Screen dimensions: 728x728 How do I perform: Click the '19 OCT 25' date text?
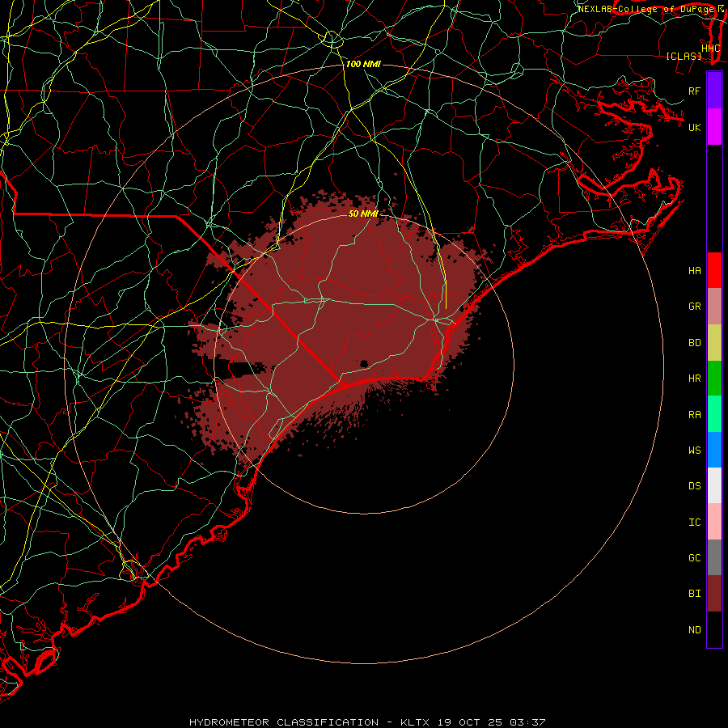470,722
